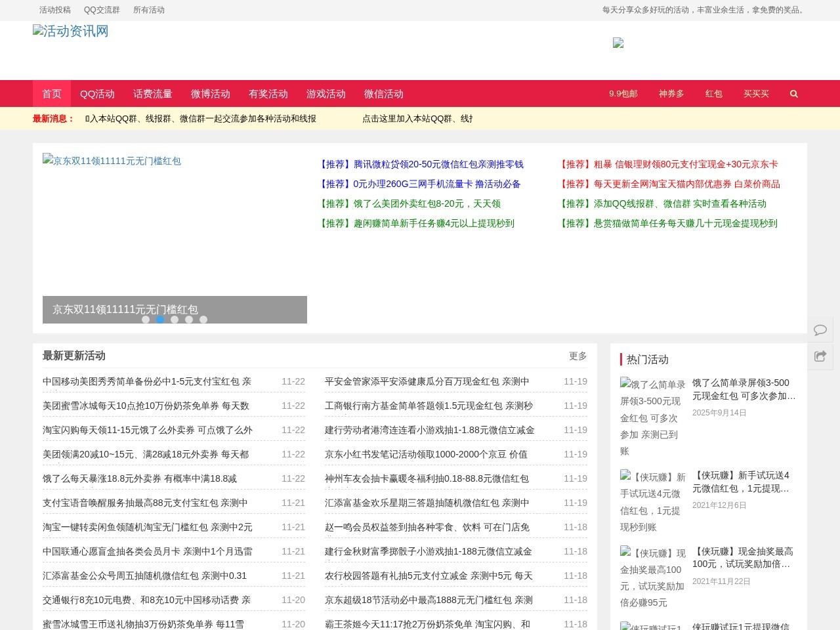The width and height of the screenshot is (840, 630).
Task: Open the 活动资讯网 site logo
Action: pyautogui.click(x=71, y=31)
